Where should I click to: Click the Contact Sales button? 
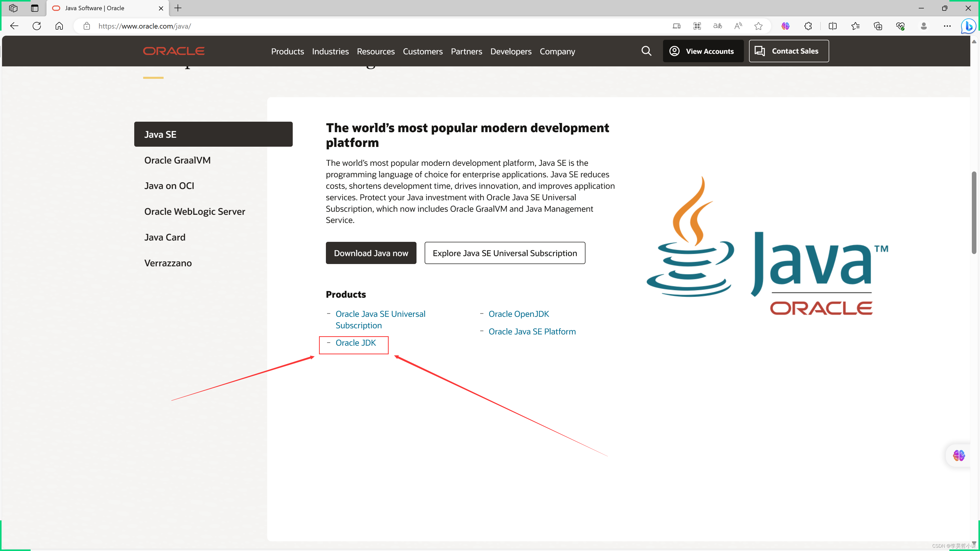(x=789, y=51)
